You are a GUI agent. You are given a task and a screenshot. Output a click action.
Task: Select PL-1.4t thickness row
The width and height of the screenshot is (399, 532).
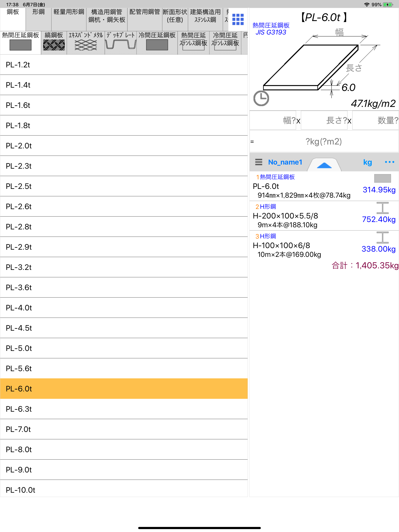pos(124,85)
